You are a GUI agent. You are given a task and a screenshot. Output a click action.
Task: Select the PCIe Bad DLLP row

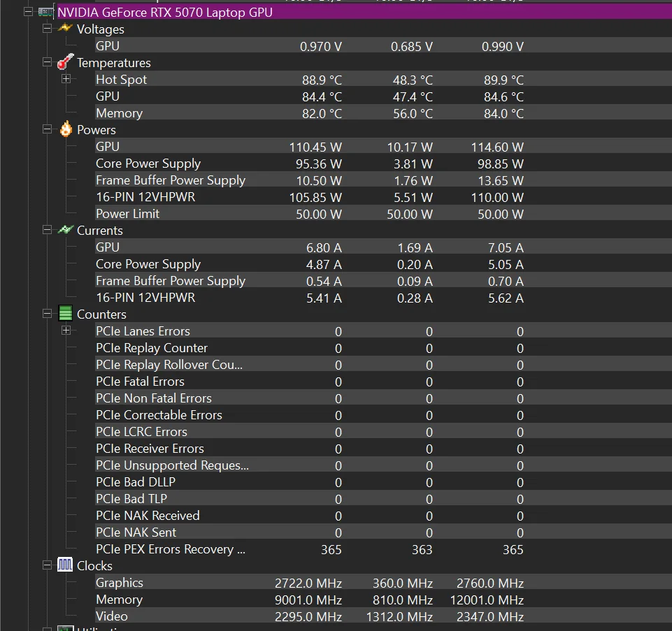(x=383, y=482)
